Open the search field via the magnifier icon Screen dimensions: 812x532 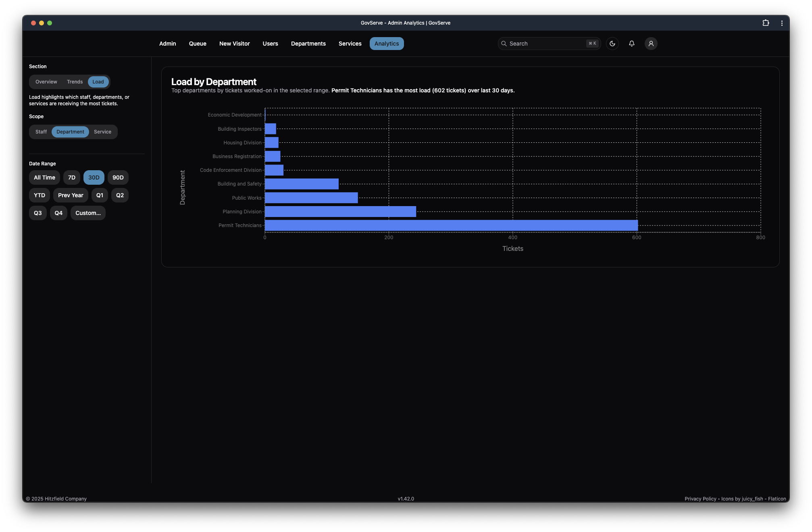[x=504, y=43]
